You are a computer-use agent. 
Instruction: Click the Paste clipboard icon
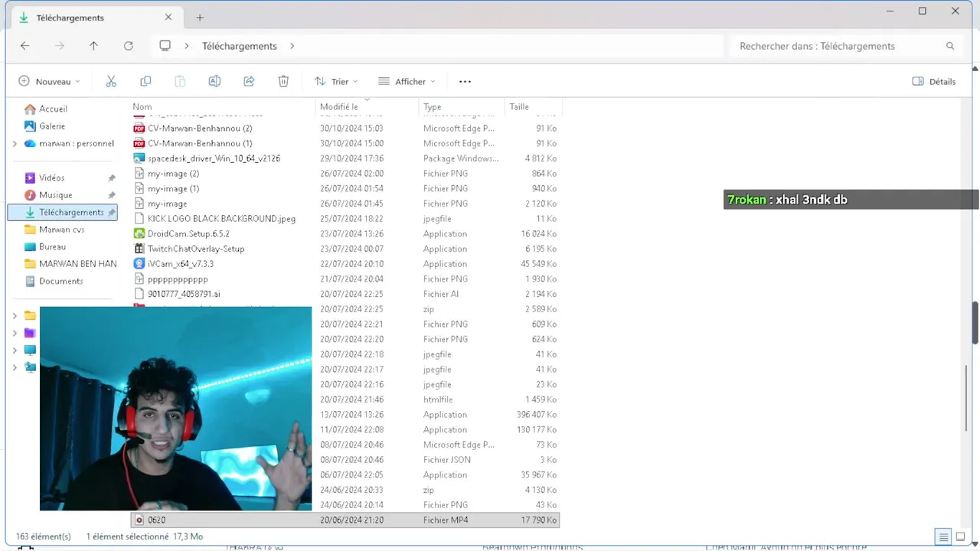pyautogui.click(x=180, y=81)
